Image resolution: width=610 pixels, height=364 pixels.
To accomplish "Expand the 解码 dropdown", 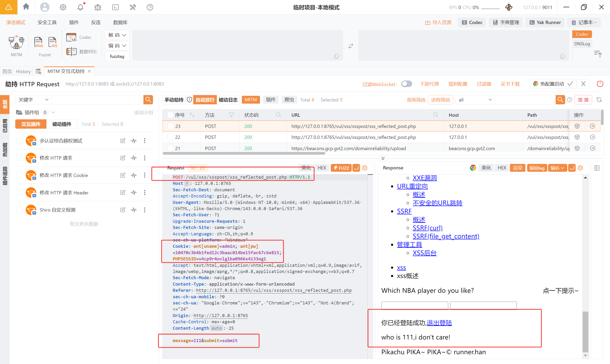I will pos(117,35).
